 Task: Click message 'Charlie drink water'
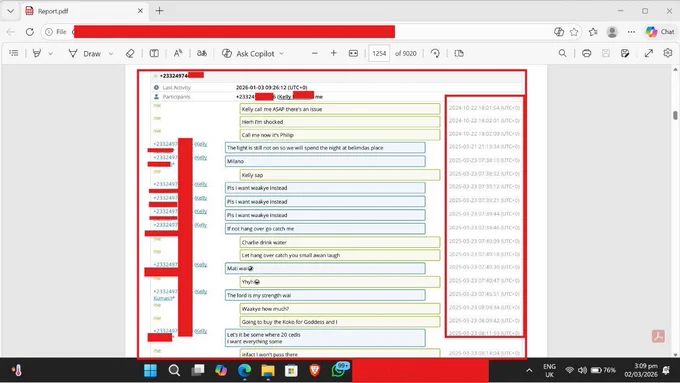[340, 242]
